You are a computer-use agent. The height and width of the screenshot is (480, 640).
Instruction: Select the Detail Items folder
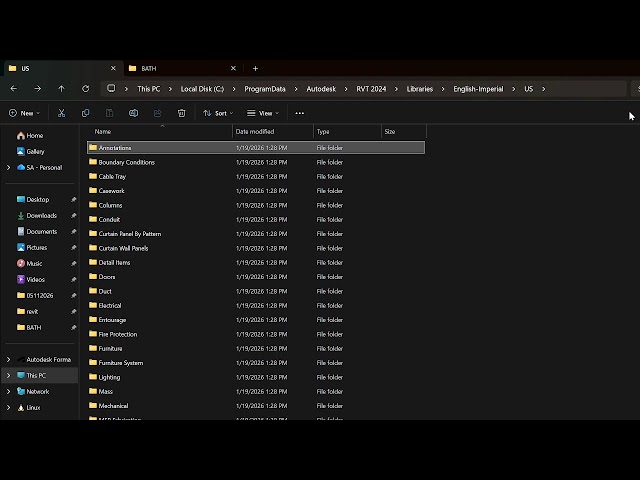tap(256, 262)
